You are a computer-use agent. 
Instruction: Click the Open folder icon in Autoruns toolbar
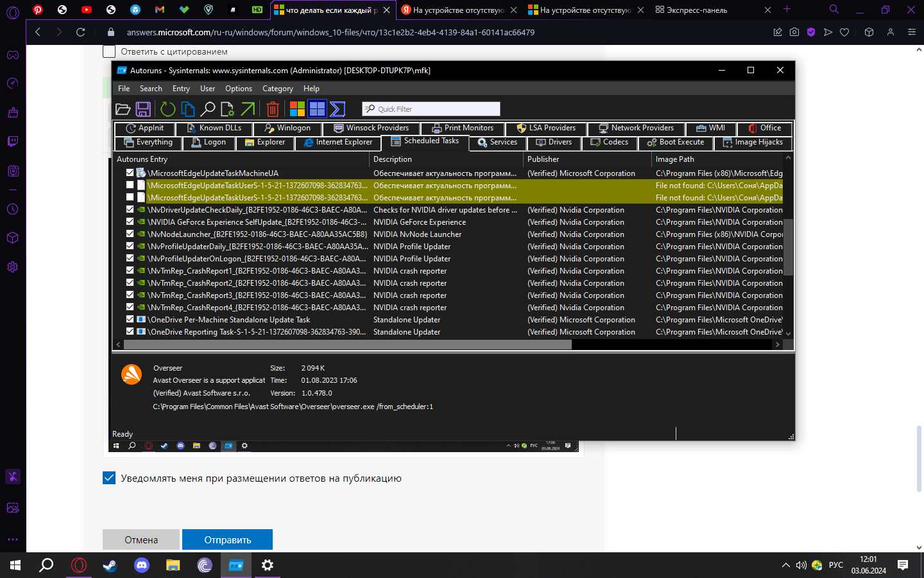point(123,109)
